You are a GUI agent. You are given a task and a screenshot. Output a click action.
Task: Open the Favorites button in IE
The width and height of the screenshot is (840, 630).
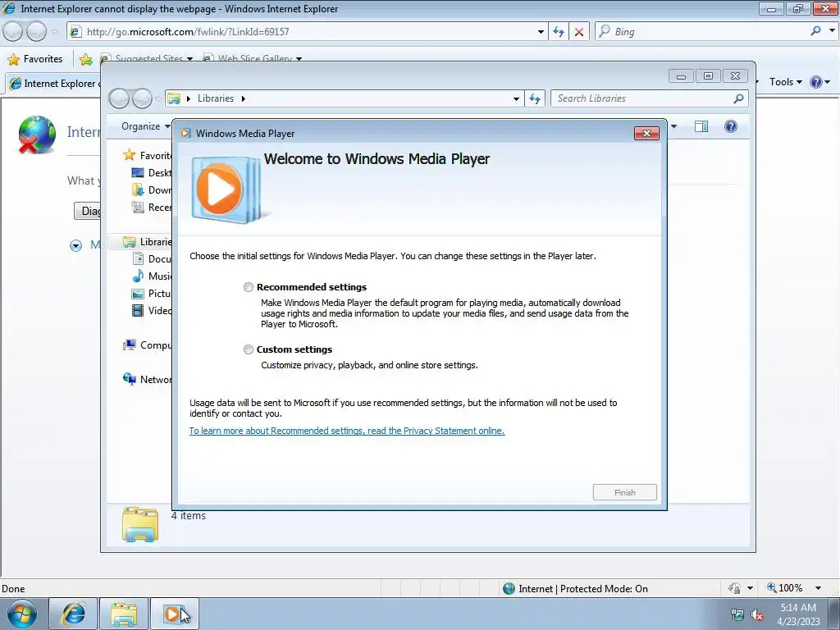coord(35,59)
